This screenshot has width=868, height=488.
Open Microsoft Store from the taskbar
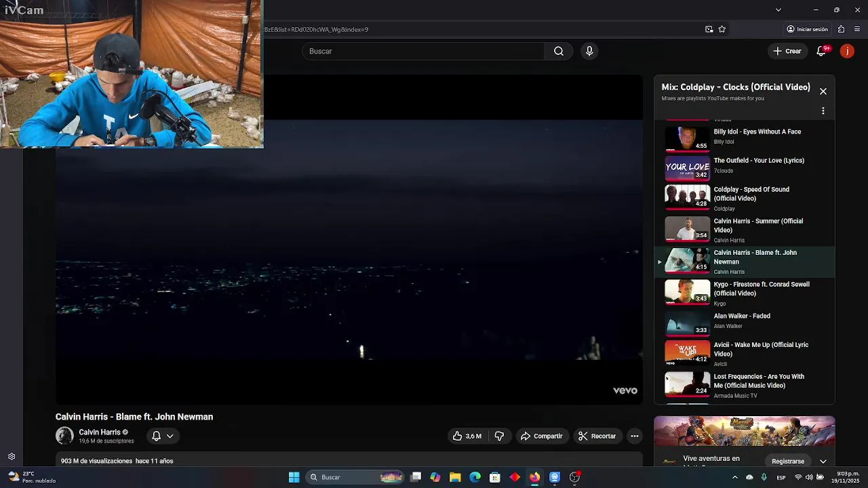click(x=495, y=477)
